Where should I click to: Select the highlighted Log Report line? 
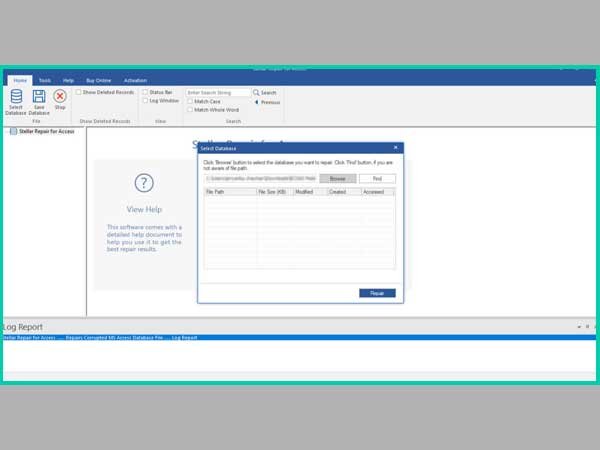pos(300,338)
